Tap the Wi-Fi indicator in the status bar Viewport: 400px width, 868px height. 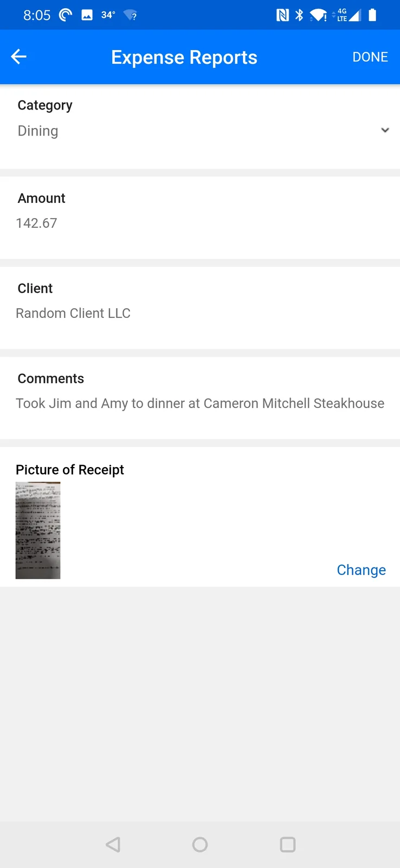tap(319, 15)
